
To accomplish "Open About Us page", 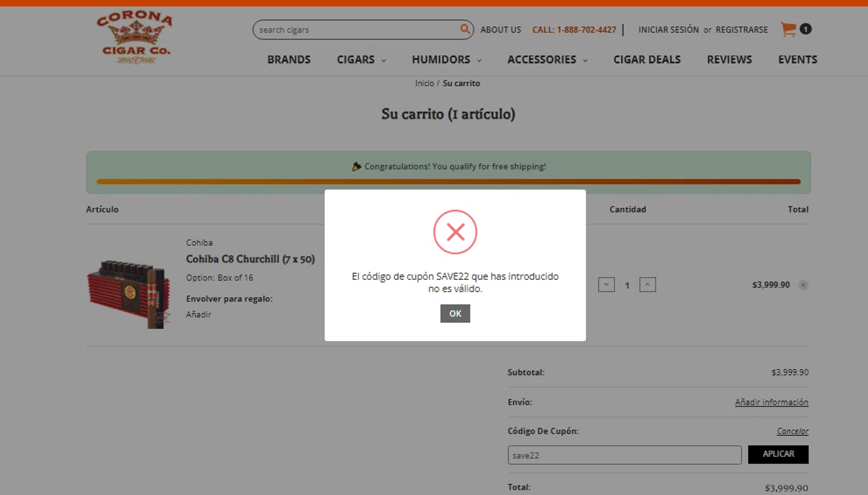I will (x=501, y=29).
